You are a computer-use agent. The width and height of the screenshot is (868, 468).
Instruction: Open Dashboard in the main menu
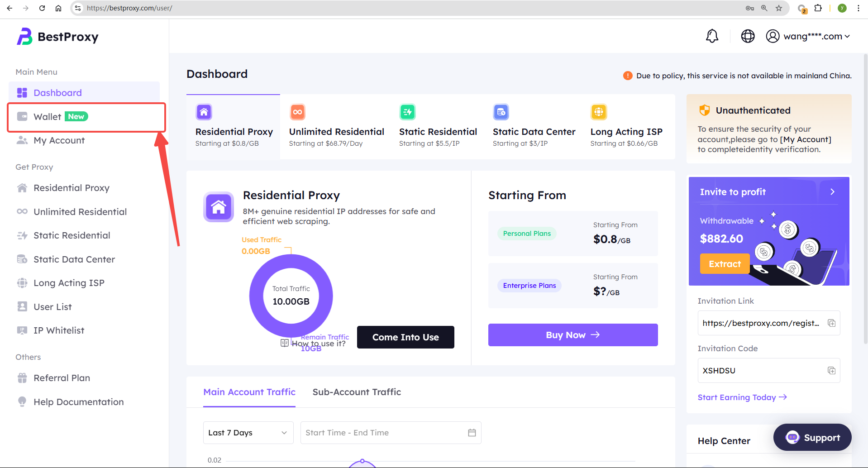(x=84, y=93)
